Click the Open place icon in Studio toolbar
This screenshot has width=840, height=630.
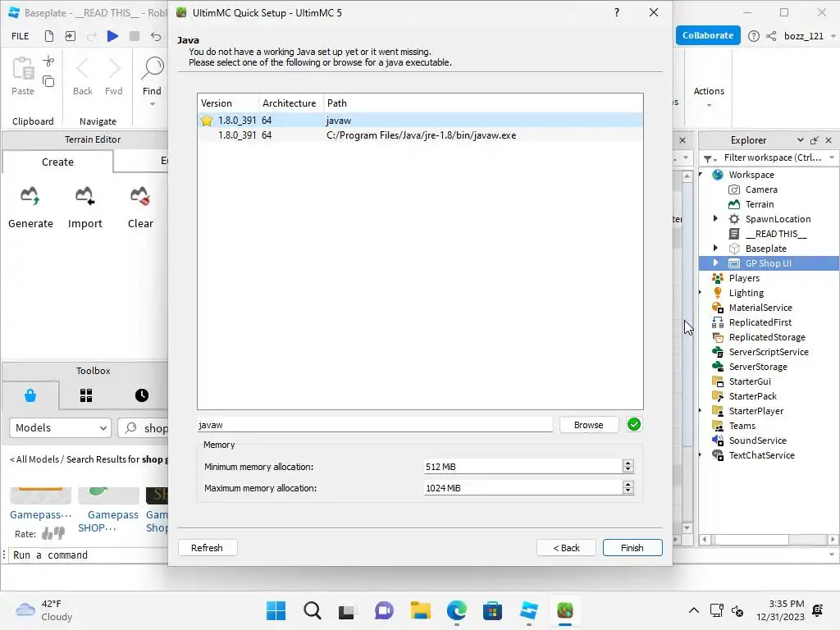pyautogui.click(x=71, y=36)
